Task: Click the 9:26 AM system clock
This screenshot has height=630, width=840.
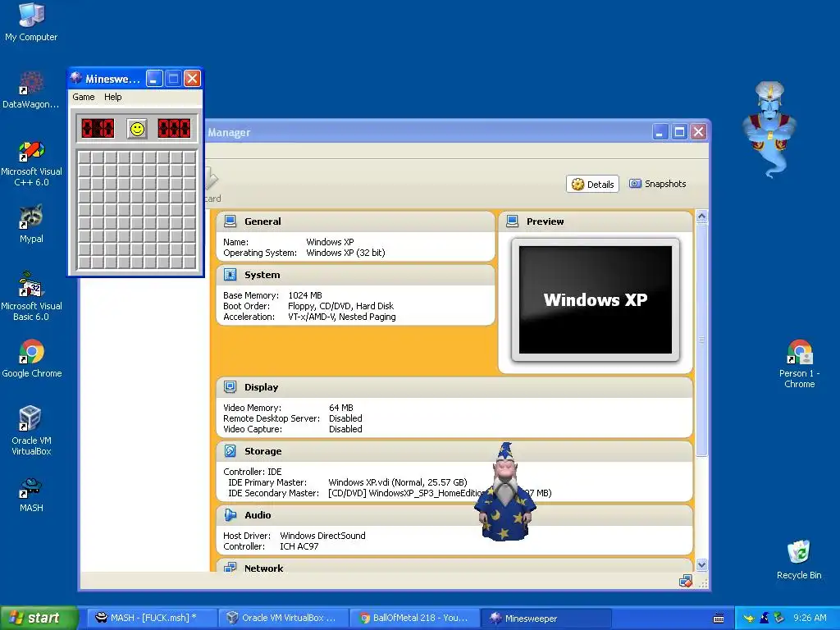Action: (810, 618)
